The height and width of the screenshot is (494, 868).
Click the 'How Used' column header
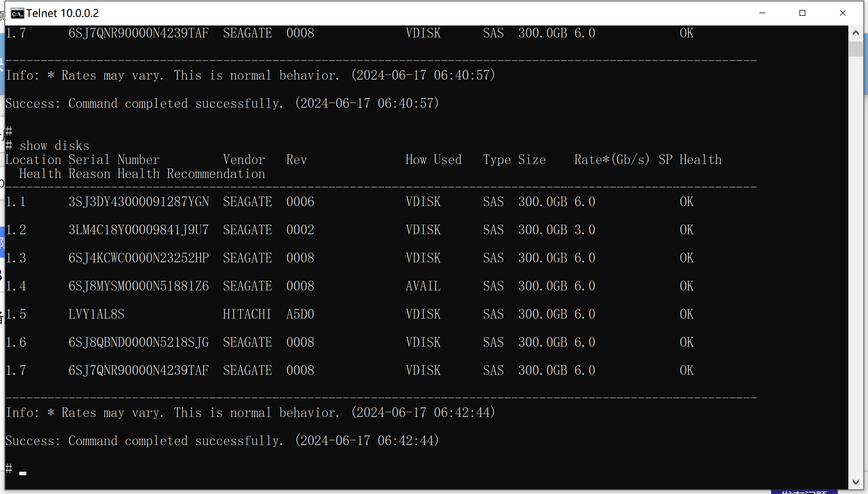click(x=433, y=160)
